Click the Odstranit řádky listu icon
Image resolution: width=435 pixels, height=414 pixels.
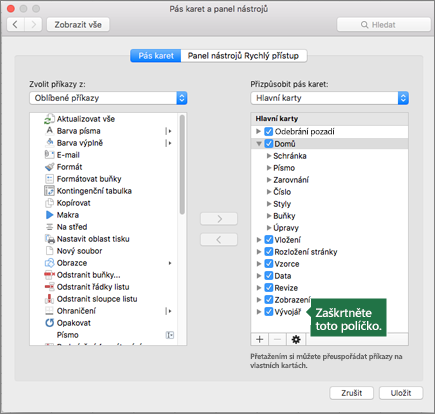pyautogui.click(x=49, y=287)
